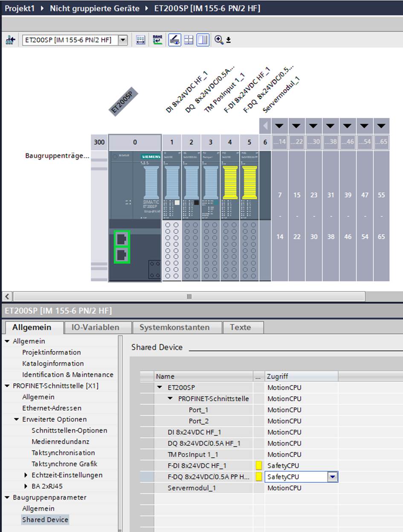This screenshot has height=532, width=403.
Task: Click the slot 300 header of the rack
Action: (99, 142)
